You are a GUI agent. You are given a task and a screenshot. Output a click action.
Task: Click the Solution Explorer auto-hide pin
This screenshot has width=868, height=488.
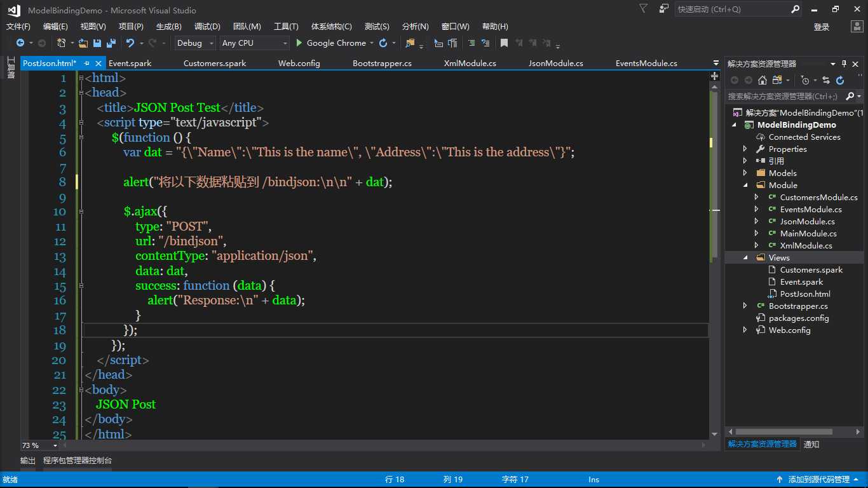coord(844,64)
